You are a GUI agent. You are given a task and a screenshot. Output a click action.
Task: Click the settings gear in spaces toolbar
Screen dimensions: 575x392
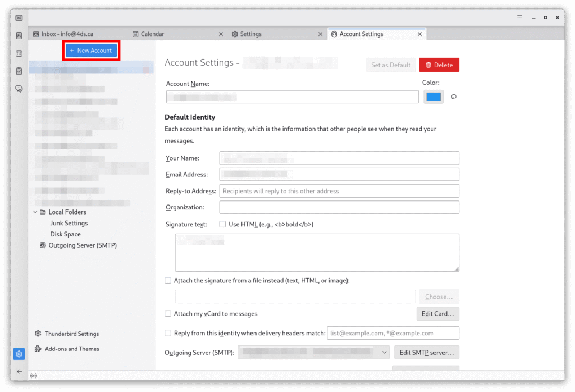pyautogui.click(x=19, y=354)
